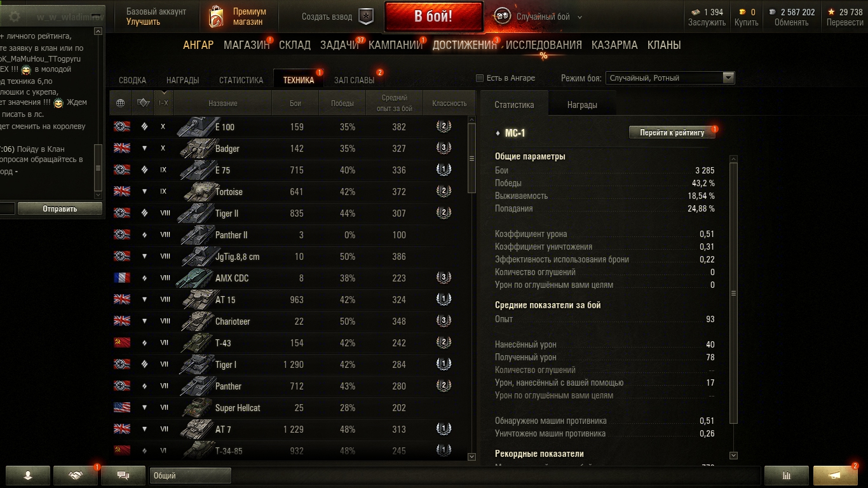This screenshot has width=868, height=488.
Task: Enable the "Есть в Ангаре" checkbox
Action: 480,78
